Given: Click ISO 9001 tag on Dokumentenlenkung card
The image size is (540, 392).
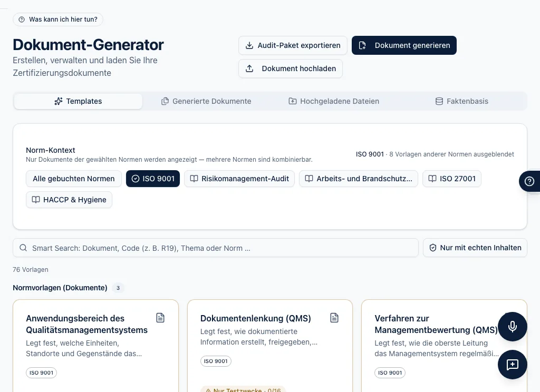Looking at the screenshot, I should [216, 361].
